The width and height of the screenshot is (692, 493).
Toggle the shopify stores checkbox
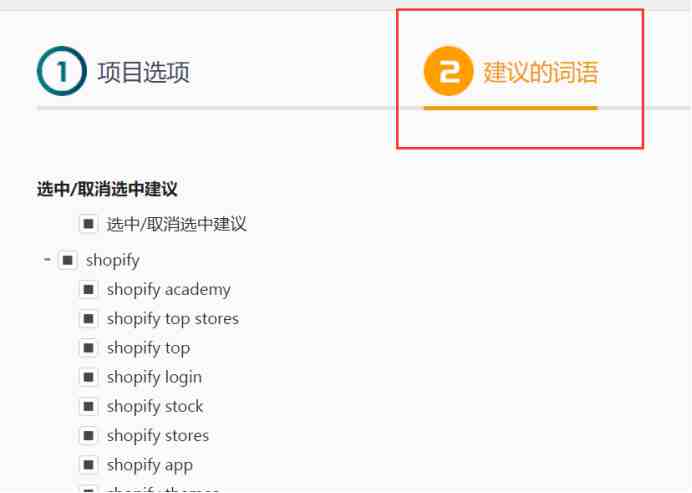tap(89, 436)
